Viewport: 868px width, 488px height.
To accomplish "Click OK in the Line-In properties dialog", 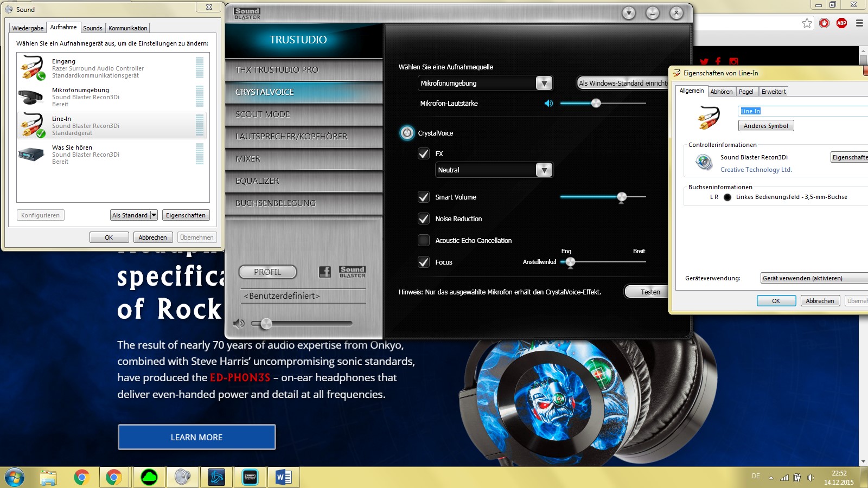I will pyautogui.click(x=776, y=301).
